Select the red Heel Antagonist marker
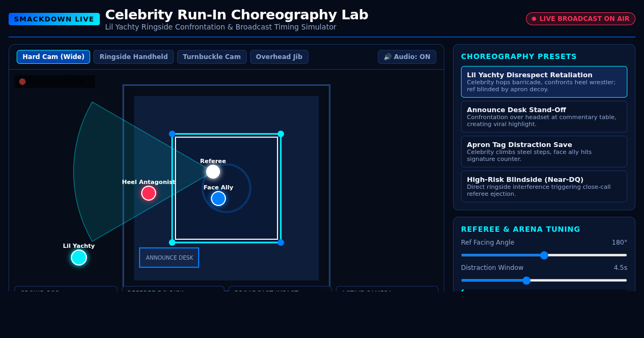The height and width of the screenshot is (338, 644). [149, 193]
